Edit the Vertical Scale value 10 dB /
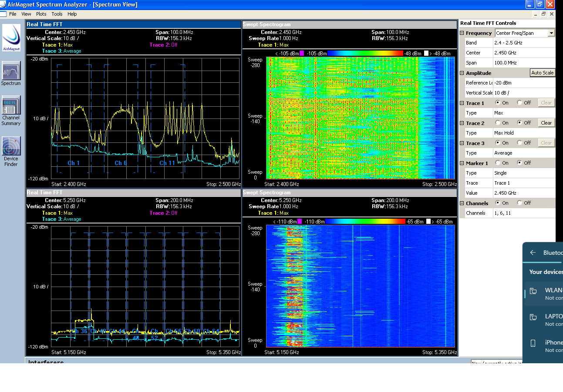This screenshot has width=563, height=392. (x=524, y=93)
